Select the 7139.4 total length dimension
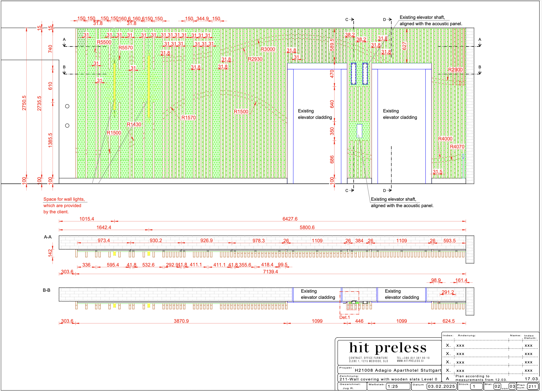542x392 pixels. point(270,271)
